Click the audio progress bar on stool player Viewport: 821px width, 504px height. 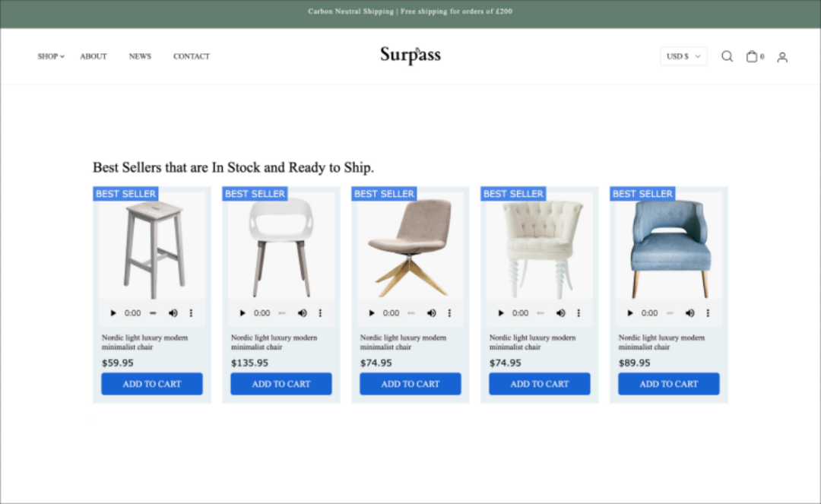pos(153,313)
